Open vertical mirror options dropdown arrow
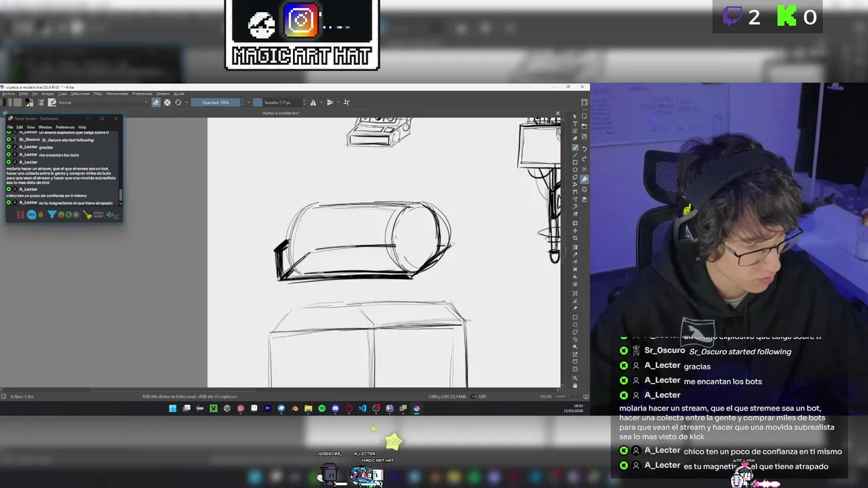This screenshot has width=868, height=488. pyautogui.click(x=338, y=102)
